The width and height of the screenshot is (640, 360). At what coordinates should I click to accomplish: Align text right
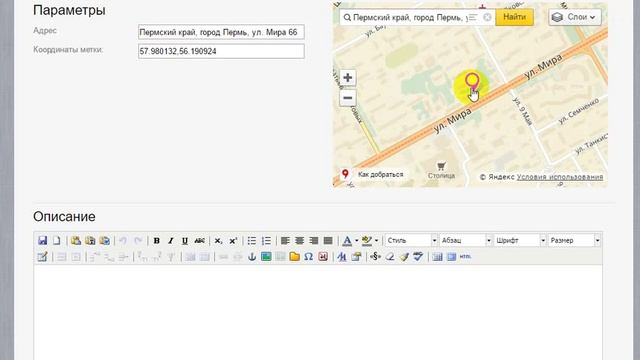pyautogui.click(x=314, y=241)
